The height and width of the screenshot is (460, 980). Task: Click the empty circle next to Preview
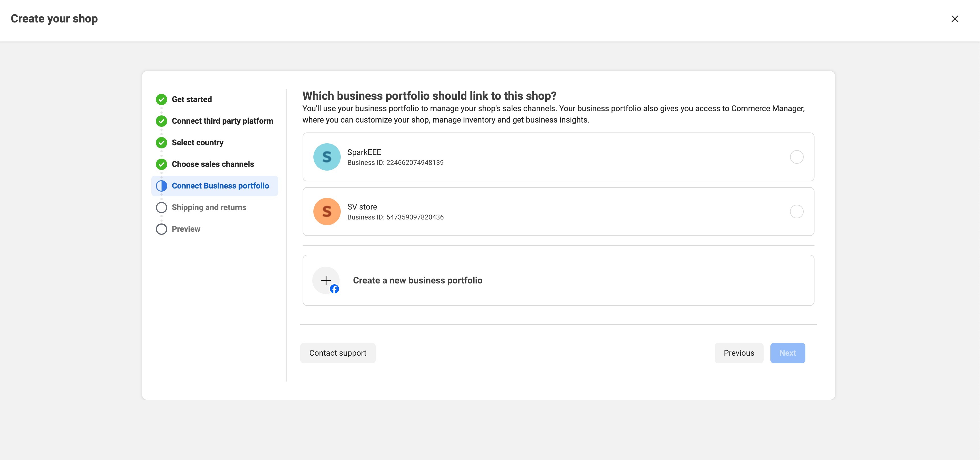point(161,229)
